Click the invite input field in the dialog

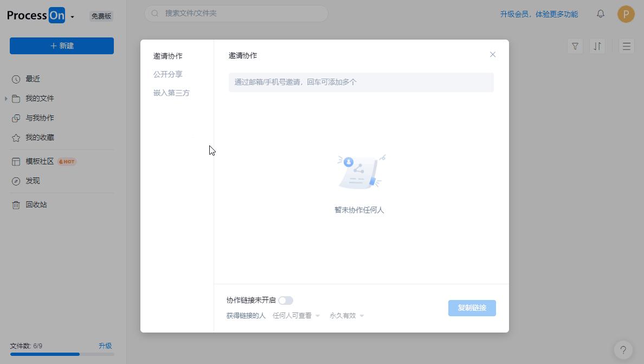[x=360, y=82]
